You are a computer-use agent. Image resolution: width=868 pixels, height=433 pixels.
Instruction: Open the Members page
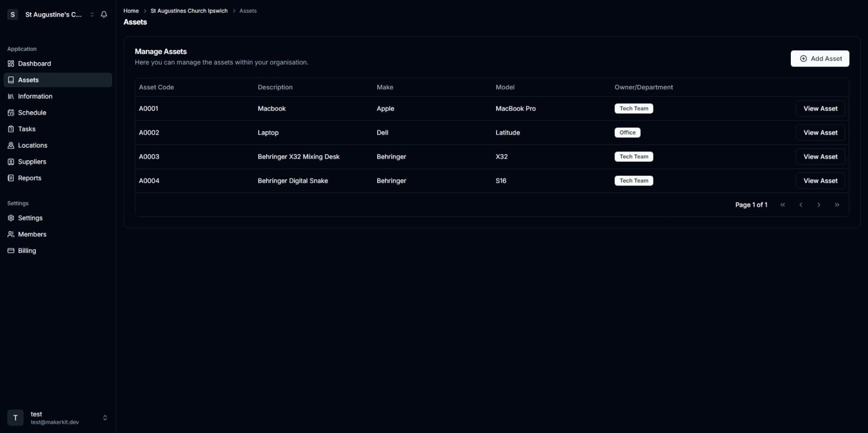tap(58, 234)
